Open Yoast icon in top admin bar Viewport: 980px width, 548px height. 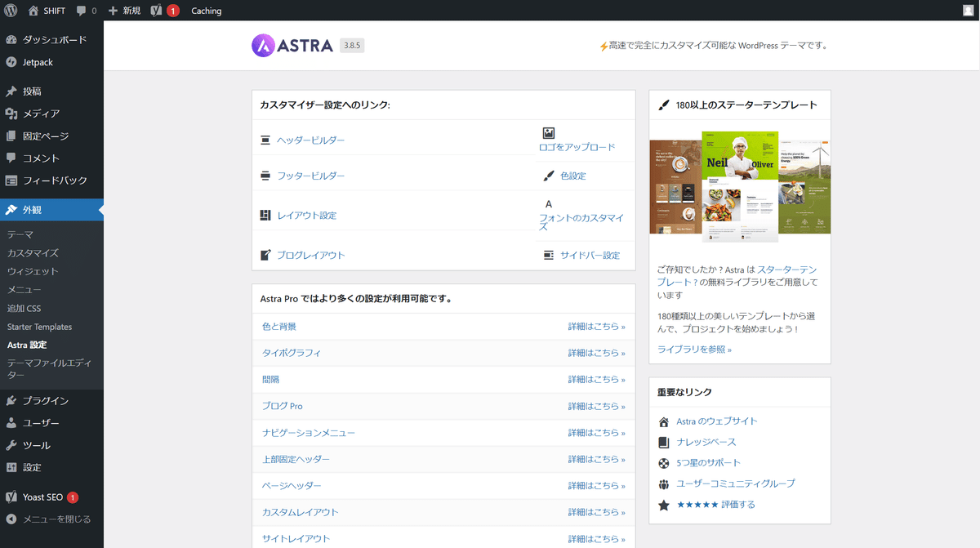(156, 11)
